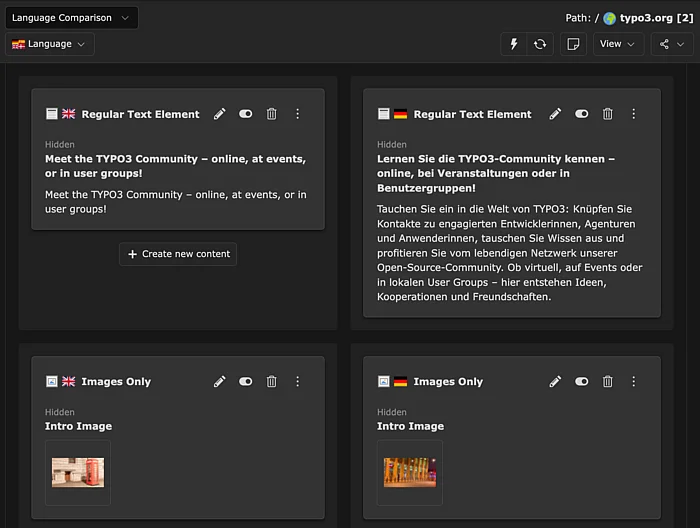Screen dimensions: 700x528
Task: Edit the English Regular Text Element
Action: [x=219, y=114]
